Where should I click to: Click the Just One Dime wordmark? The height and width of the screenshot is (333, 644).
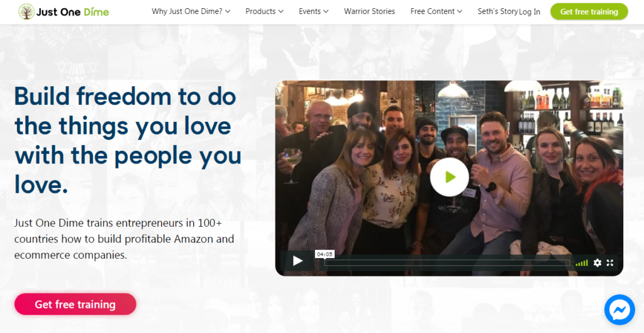tap(73, 12)
